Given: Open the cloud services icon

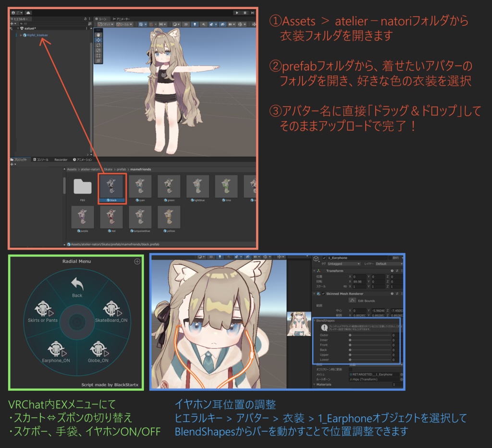Looking at the screenshot, I should (x=28, y=13).
